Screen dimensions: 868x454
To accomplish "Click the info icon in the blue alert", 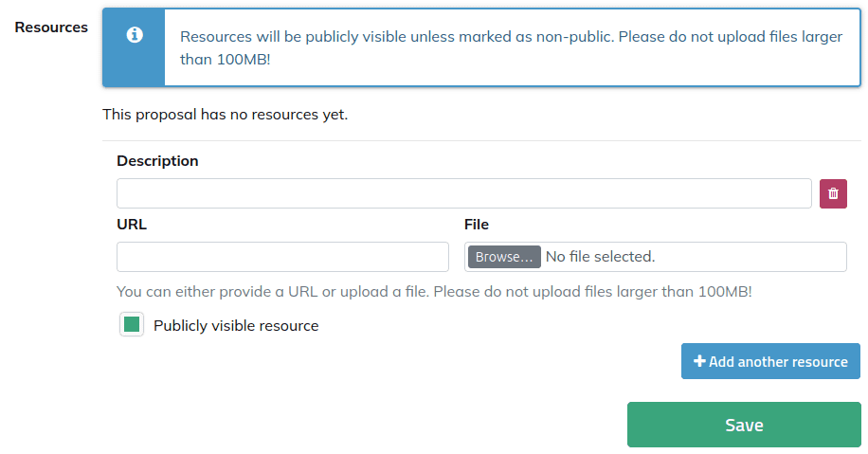I will (135, 35).
